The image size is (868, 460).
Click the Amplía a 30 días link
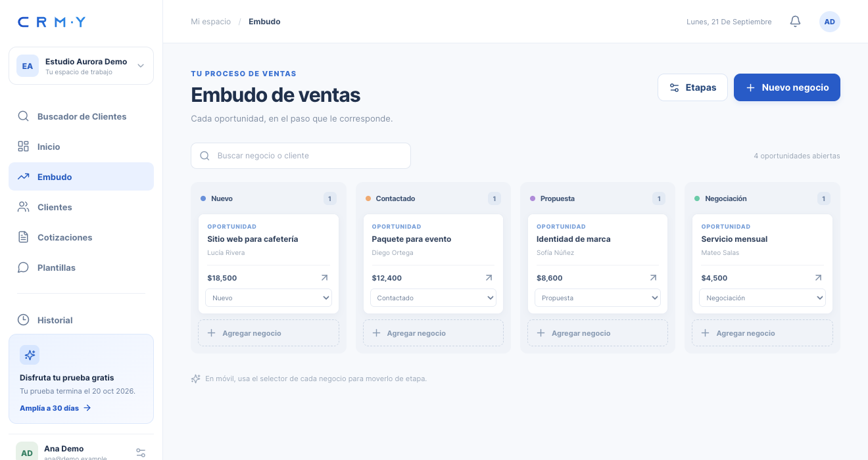[55, 408]
